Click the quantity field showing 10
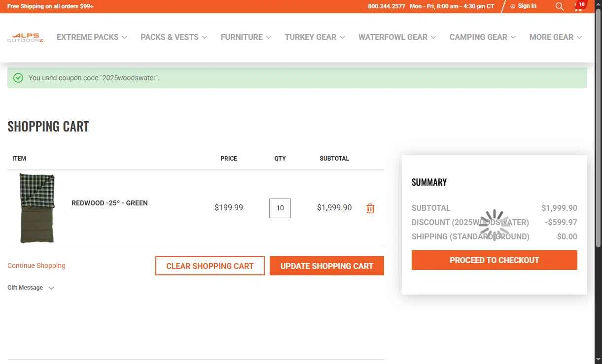 click(x=280, y=208)
